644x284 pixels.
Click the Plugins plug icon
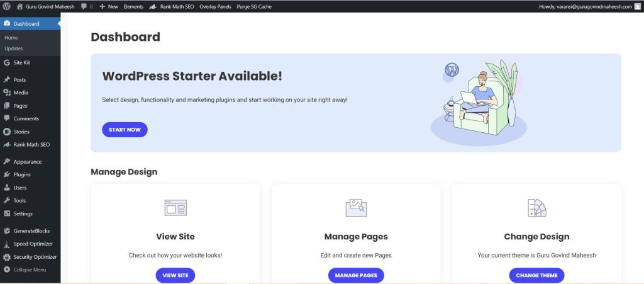(x=6, y=174)
